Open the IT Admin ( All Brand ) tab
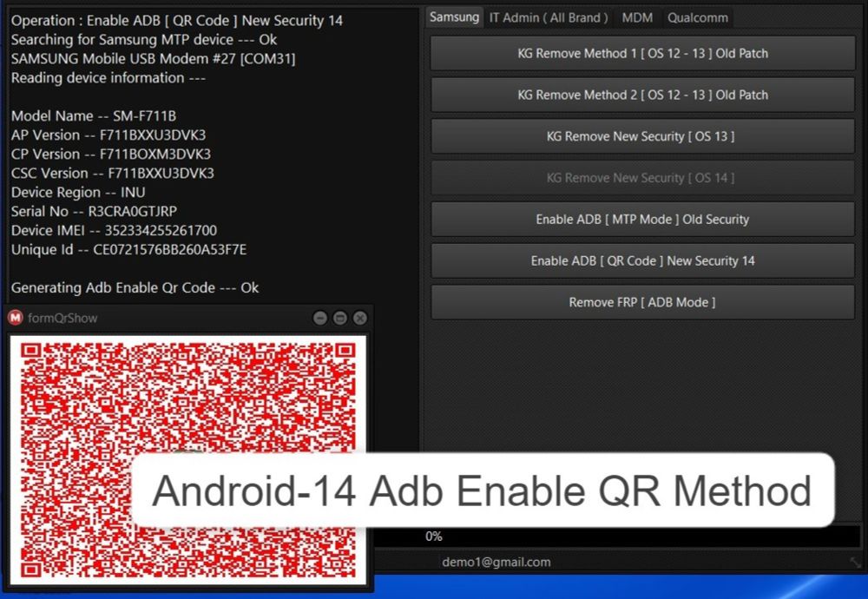Image resolution: width=868 pixels, height=599 pixels. pos(549,17)
